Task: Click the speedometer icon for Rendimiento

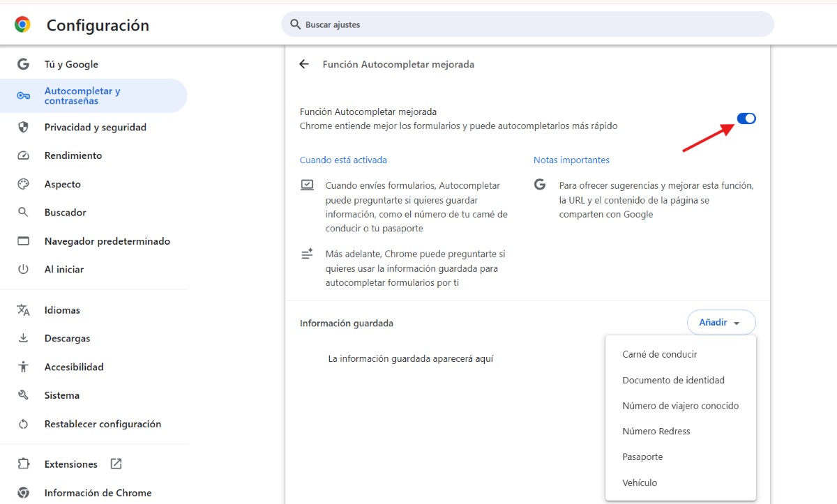Action: (x=23, y=155)
